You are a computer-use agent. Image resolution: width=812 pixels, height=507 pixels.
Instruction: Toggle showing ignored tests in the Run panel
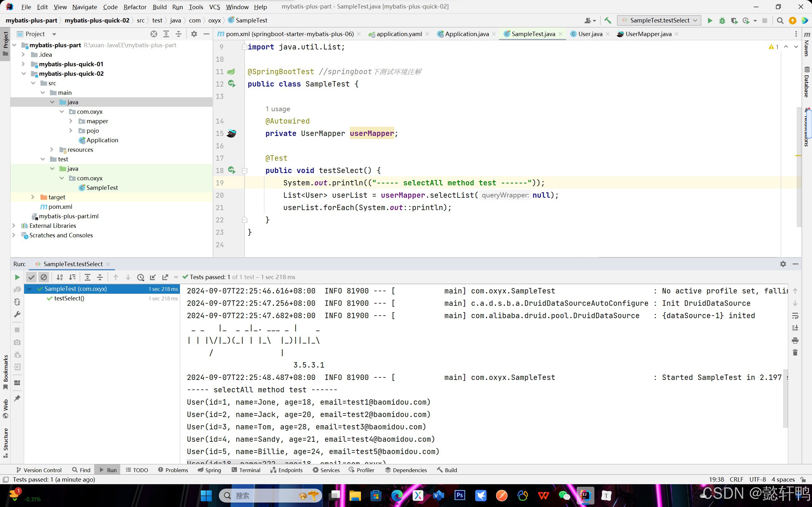(44, 277)
